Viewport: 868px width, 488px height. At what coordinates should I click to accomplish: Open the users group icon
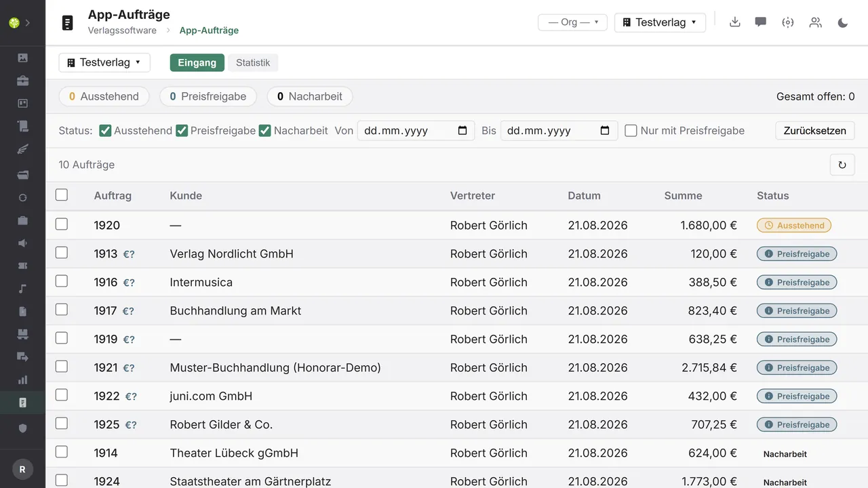pyautogui.click(x=815, y=22)
